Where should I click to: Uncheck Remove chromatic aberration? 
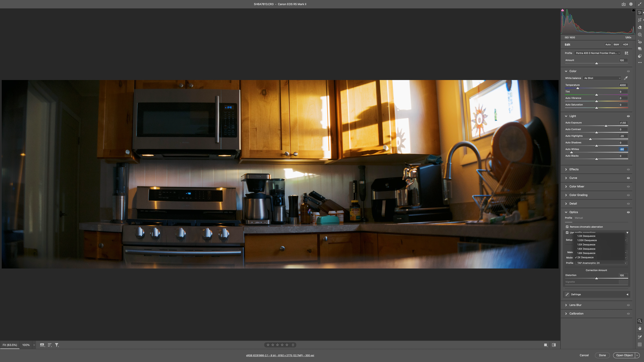coord(567,227)
